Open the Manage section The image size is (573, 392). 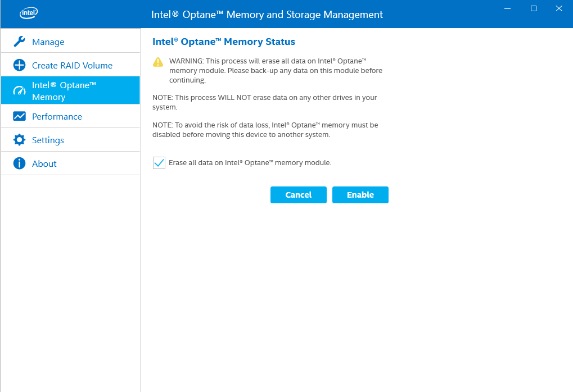49,41
